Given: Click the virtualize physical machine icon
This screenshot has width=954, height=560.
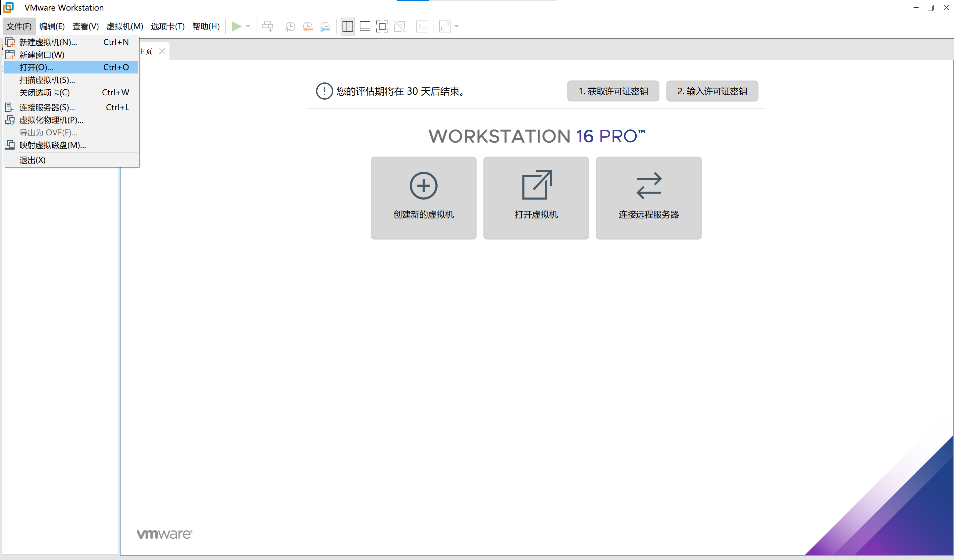Looking at the screenshot, I should [x=10, y=120].
